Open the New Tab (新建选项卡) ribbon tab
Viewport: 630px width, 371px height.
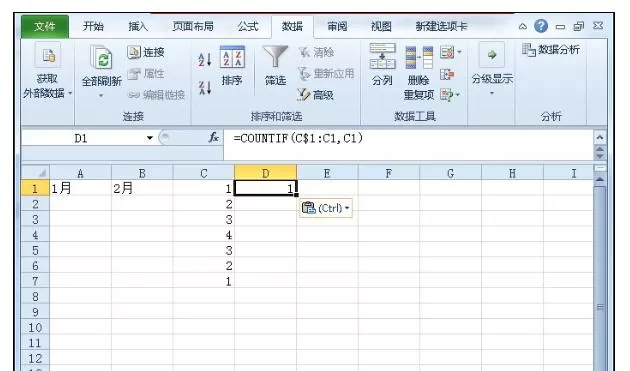point(441,27)
